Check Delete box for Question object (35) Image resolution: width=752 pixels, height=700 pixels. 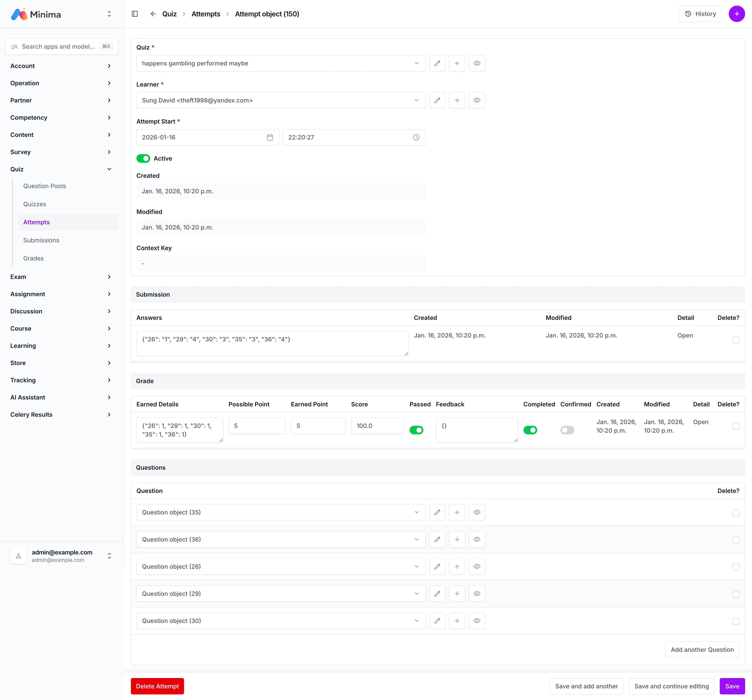736,513
